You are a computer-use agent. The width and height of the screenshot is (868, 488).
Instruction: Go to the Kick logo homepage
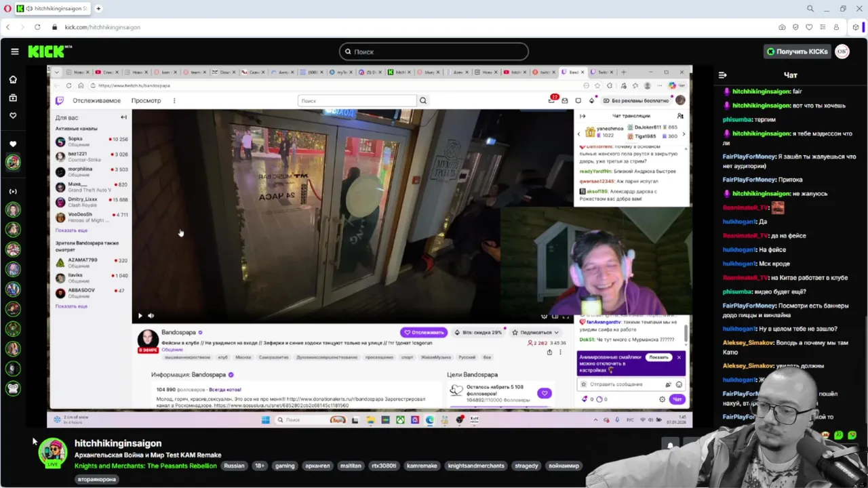(x=50, y=52)
